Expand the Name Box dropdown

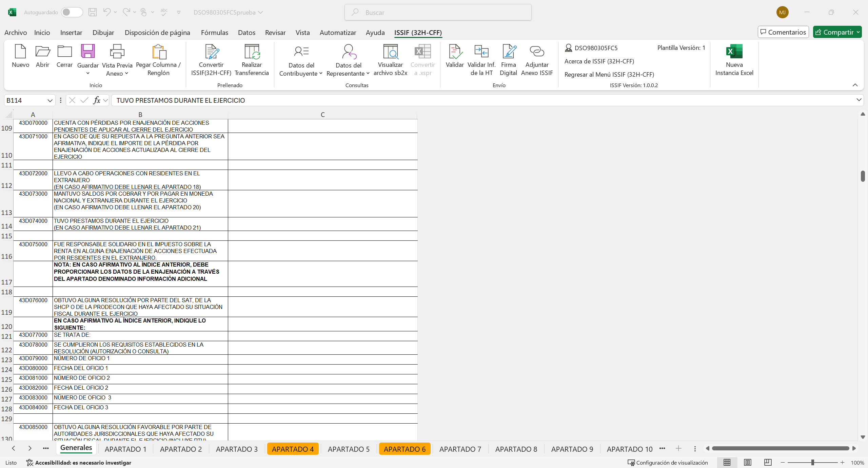[x=50, y=100]
